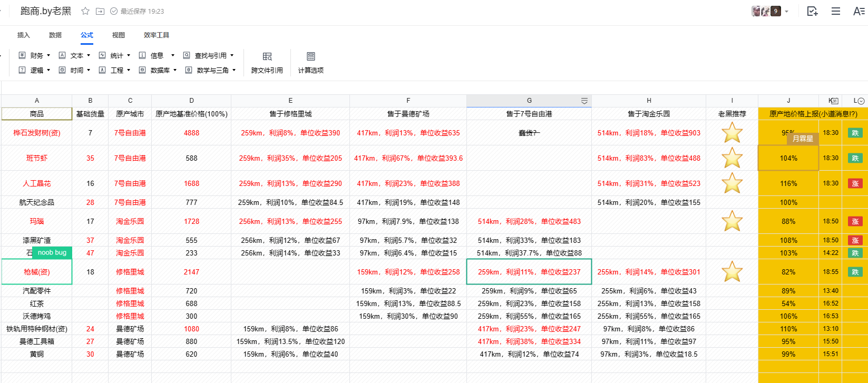Select the 航天纪念品 cell

click(37, 202)
